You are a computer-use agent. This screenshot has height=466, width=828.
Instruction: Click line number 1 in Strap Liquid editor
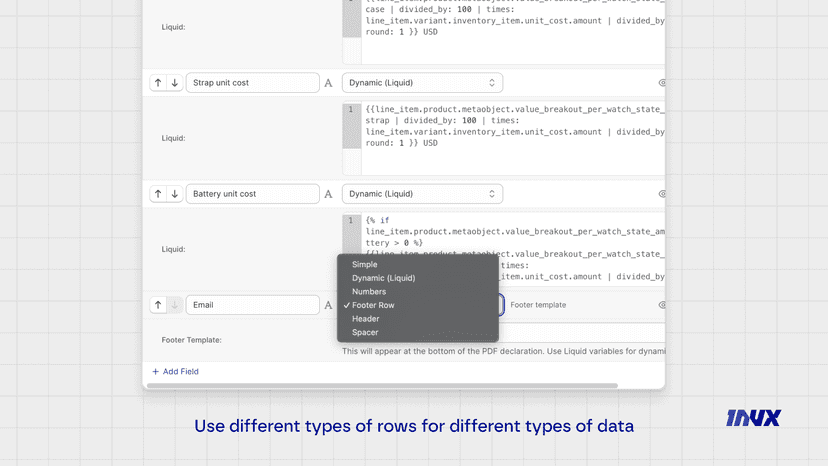(351, 109)
